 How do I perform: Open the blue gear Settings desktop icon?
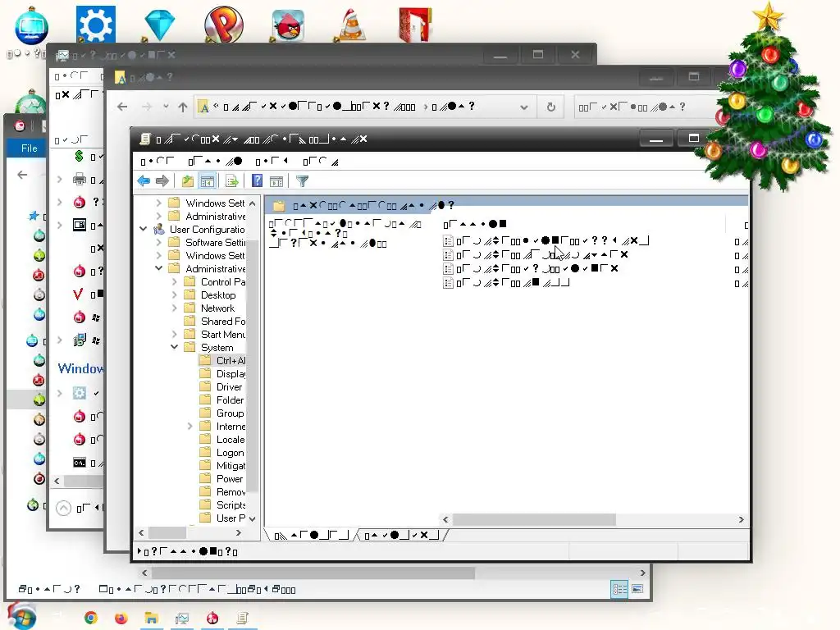pos(96,24)
